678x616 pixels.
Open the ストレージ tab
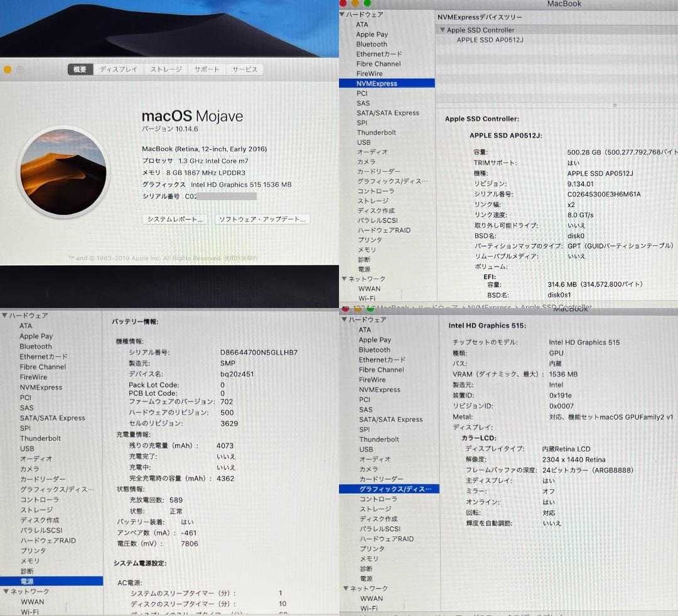pyautogui.click(x=165, y=70)
